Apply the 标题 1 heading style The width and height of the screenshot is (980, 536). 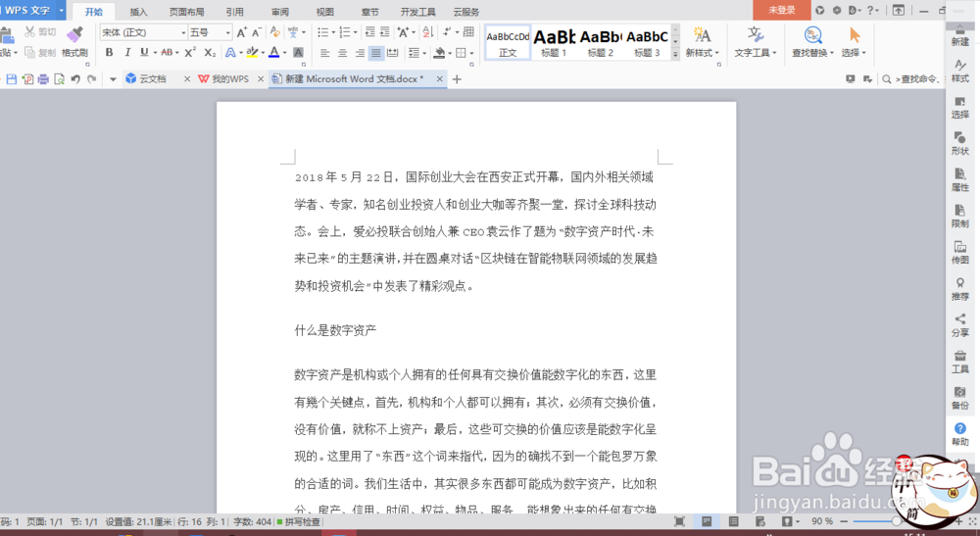[554, 42]
